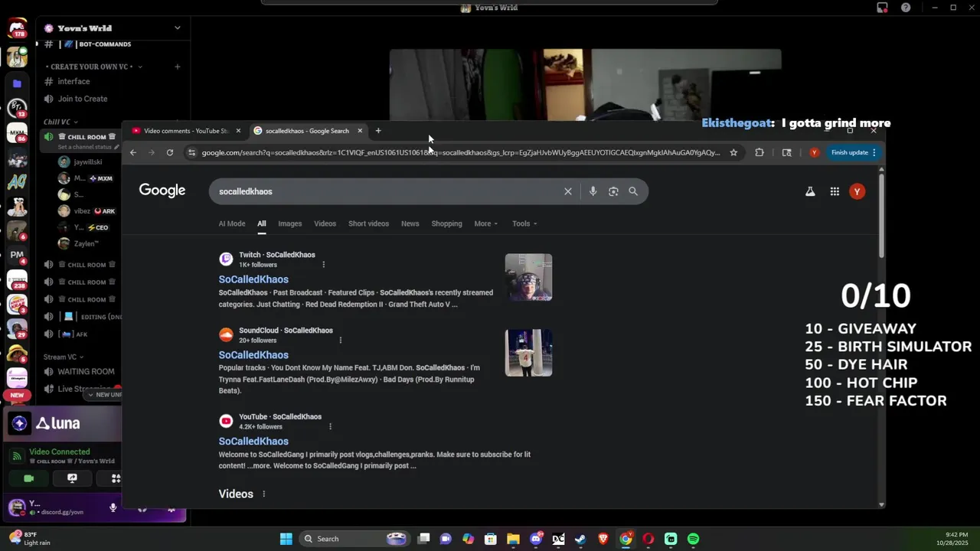Select the Images results tab
Image resolution: width=980 pixels, height=551 pixels.
(x=289, y=223)
